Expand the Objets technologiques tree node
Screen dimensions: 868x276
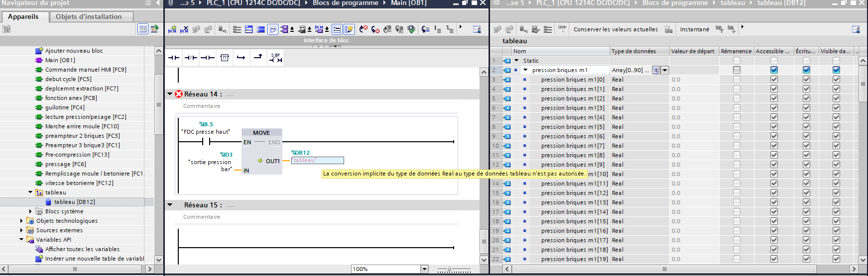point(21,221)
